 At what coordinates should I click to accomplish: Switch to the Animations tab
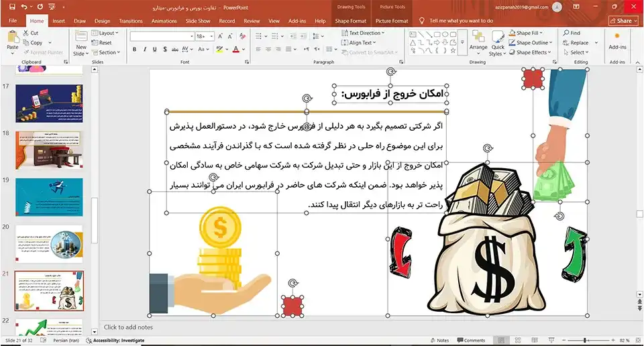coord(164,21)
